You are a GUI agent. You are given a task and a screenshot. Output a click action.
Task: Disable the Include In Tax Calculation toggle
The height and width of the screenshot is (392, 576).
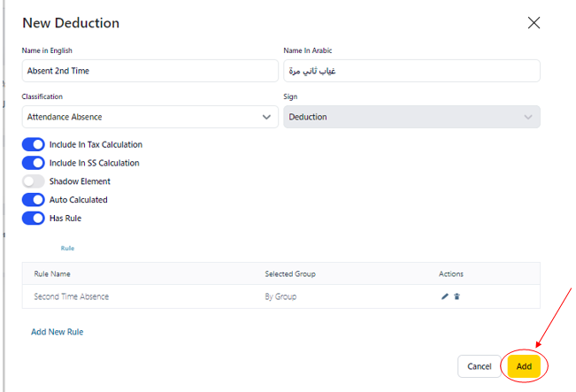pos(34,144)
